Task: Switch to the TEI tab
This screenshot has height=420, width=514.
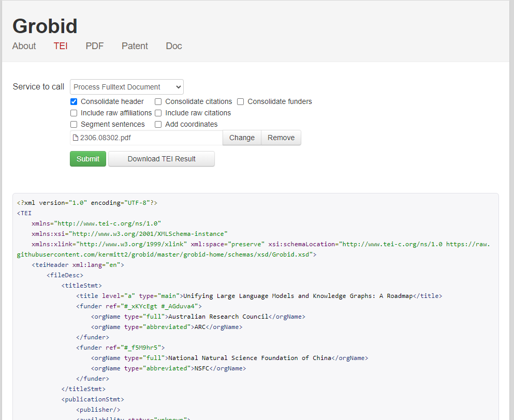Action: [61, 46]
